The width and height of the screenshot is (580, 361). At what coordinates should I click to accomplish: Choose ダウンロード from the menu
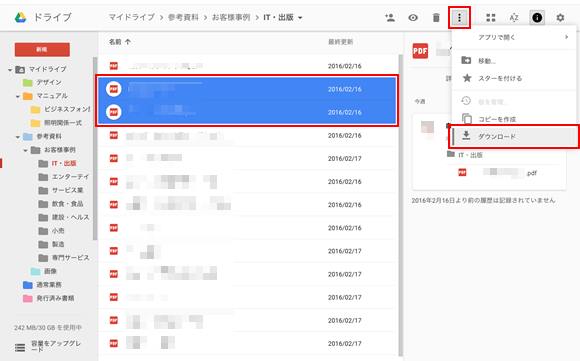[514, 136]
